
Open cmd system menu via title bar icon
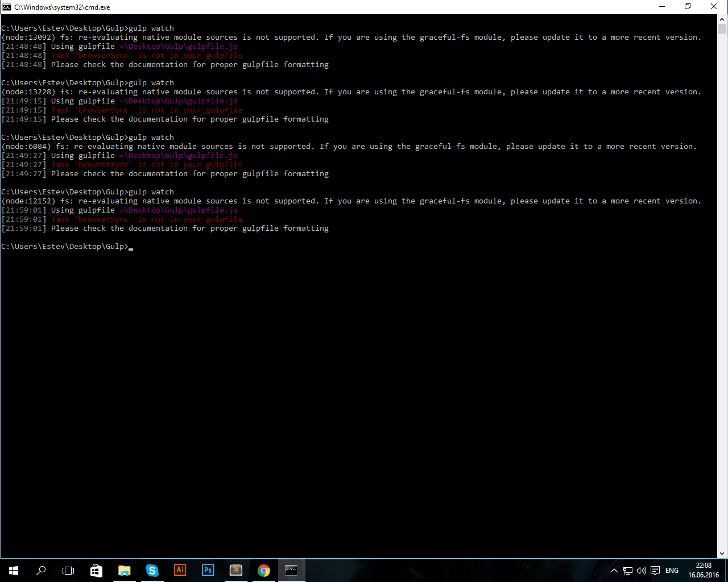[7, 7]
